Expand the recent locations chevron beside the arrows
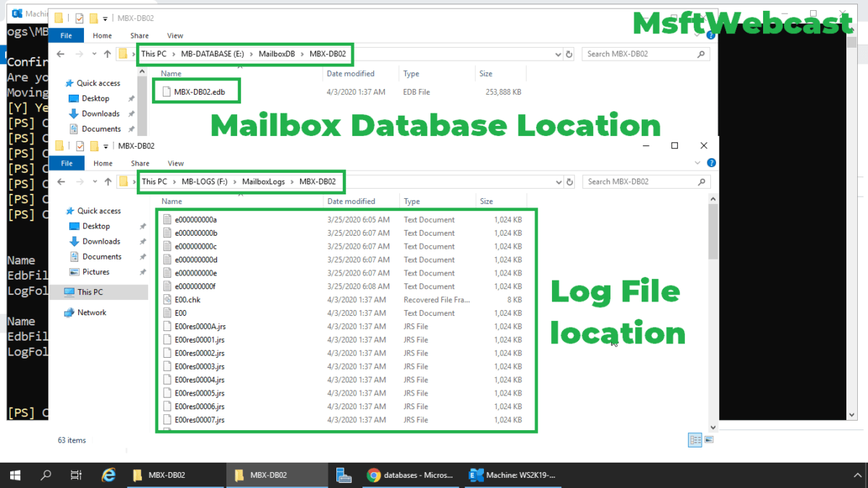This screenshot has width=868, height=488. [x=95, y=181]
